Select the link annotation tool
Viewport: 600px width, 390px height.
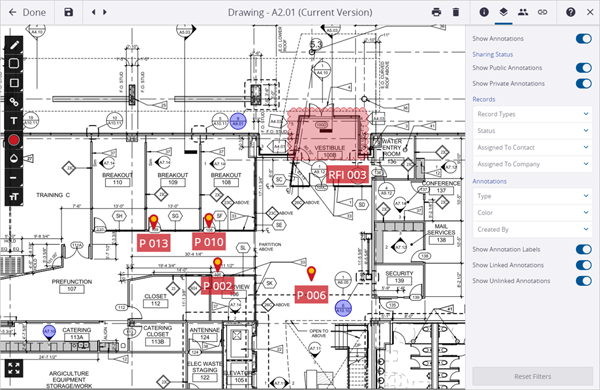click(x=14, y=102)
